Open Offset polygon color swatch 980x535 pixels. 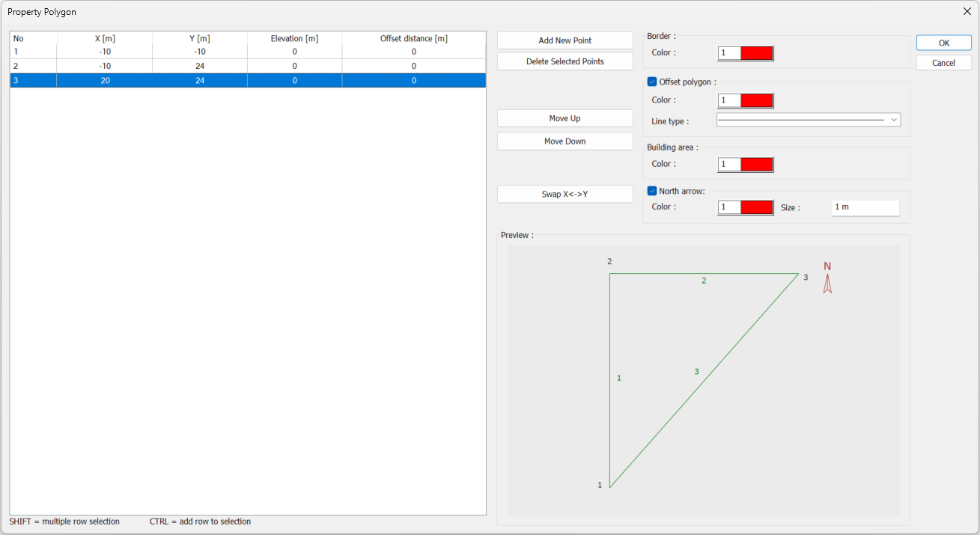click(x=756, y=100)
